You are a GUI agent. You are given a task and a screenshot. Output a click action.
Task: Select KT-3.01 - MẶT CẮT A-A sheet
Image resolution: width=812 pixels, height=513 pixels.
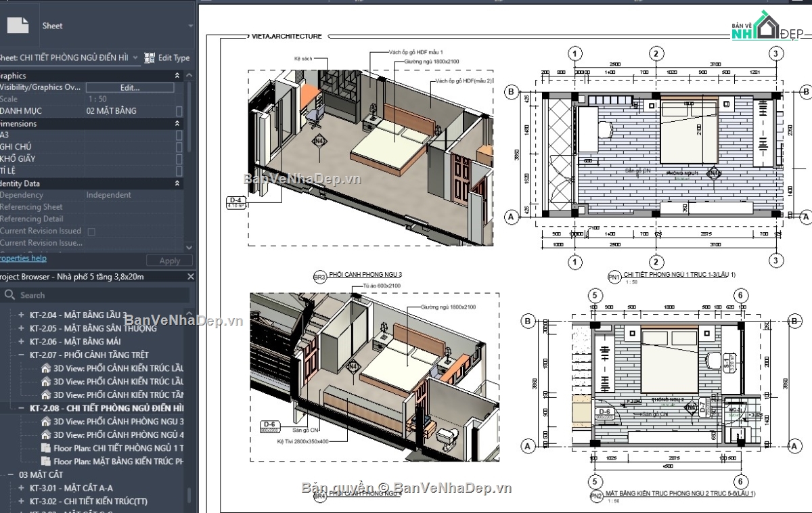pos(71,488)
